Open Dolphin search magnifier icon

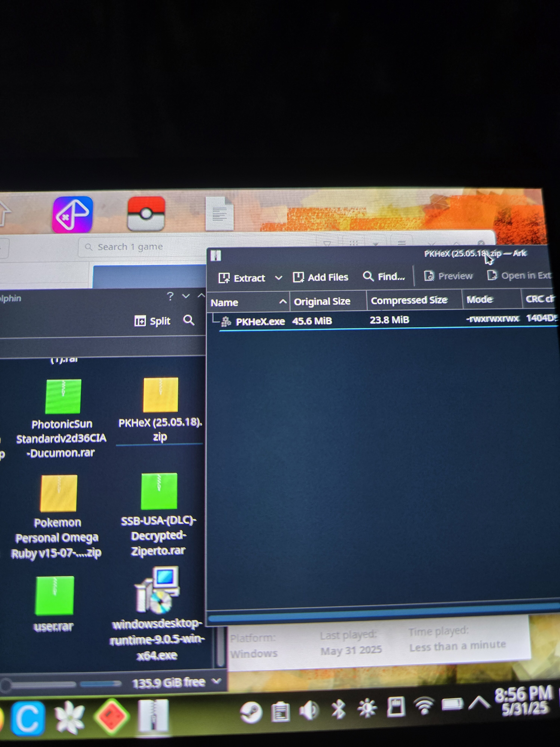coord(189,320)
